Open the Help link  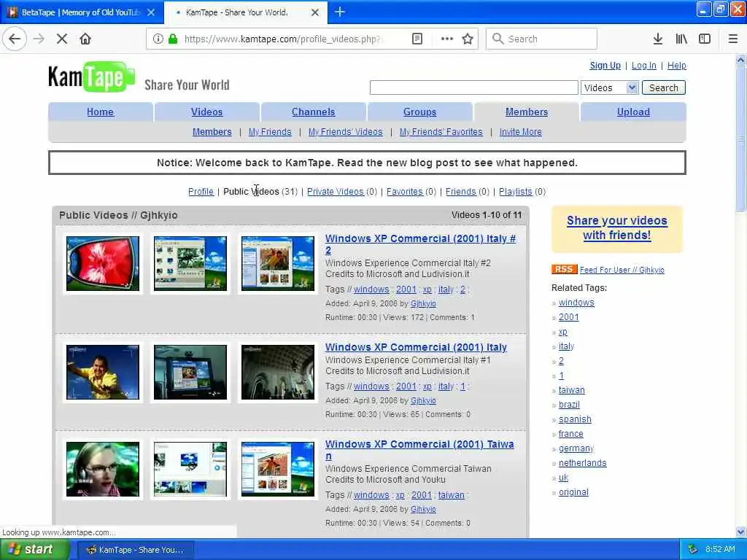pyautogui.click(x=676, y=66)
